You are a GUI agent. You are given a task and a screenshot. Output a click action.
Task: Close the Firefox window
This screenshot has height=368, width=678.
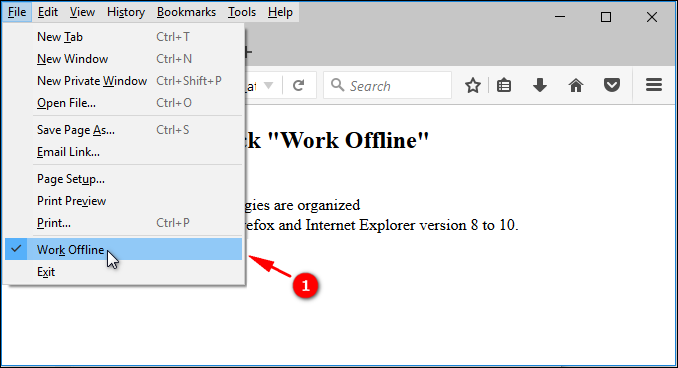[x=652, y=17]
